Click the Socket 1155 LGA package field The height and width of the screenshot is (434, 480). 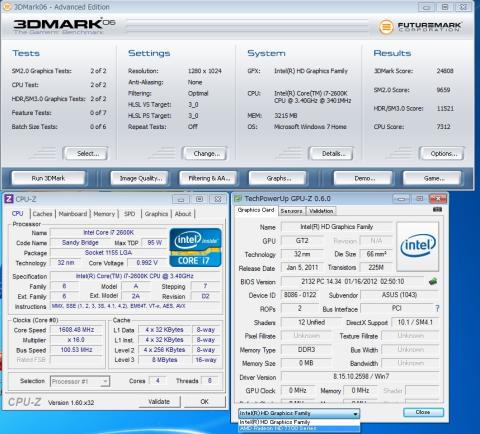point(108,253)
